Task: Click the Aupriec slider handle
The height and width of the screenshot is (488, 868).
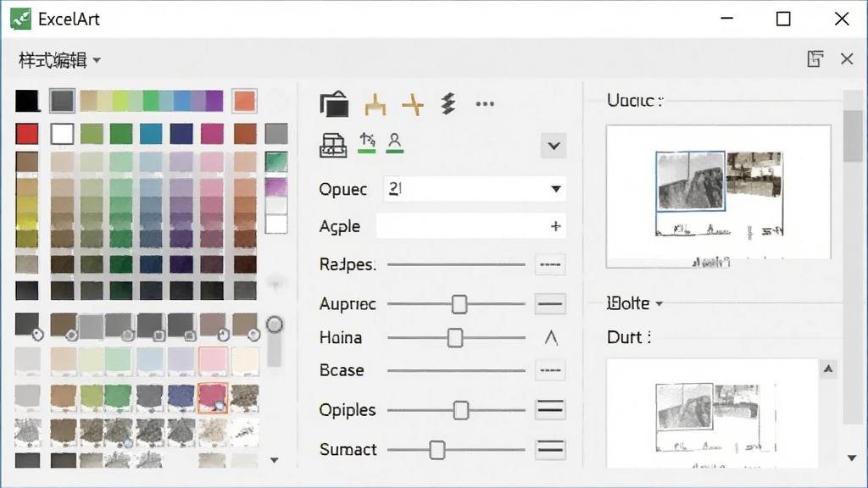Action: (459, 304)
